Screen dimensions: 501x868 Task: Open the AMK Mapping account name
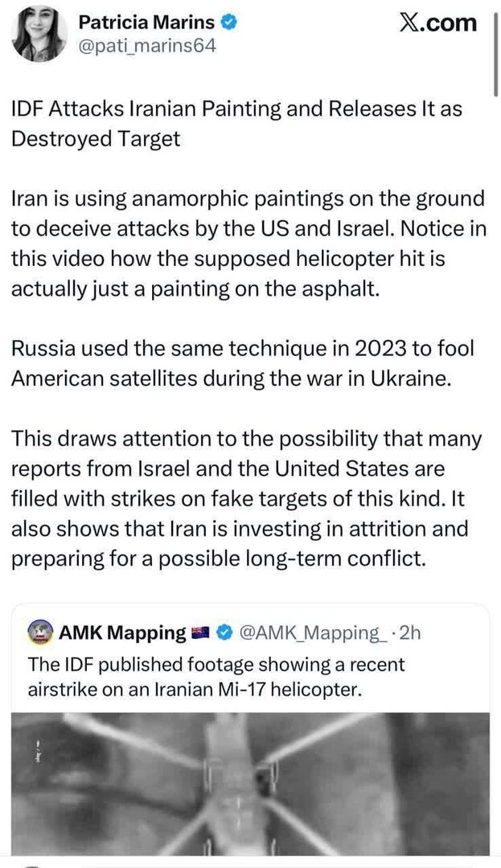pos(121,633)
